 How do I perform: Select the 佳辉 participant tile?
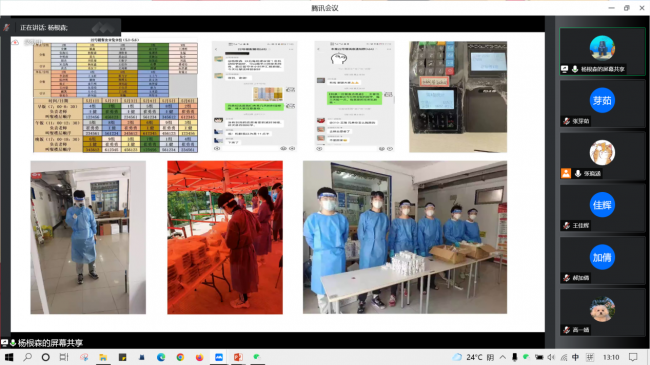click(602, 208)
